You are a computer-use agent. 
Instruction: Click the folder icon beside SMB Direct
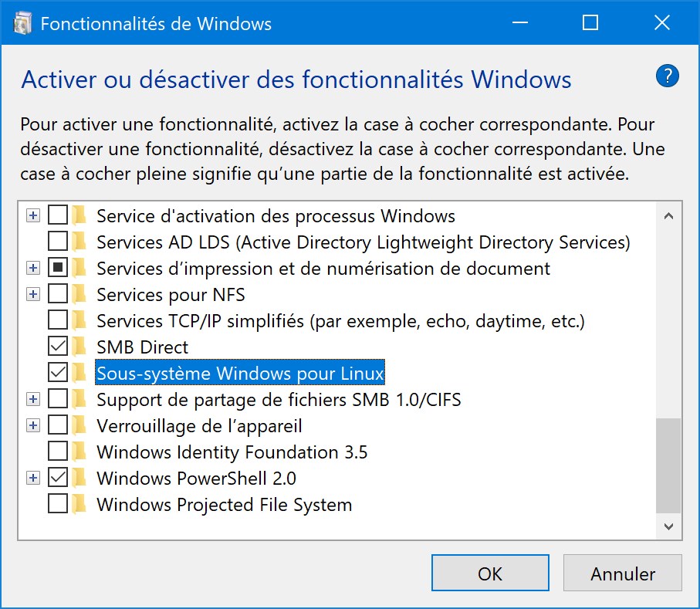coord(79,347)
